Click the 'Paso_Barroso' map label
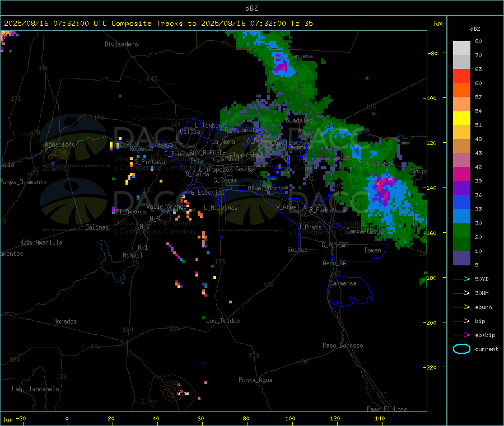 click(343, 345)
